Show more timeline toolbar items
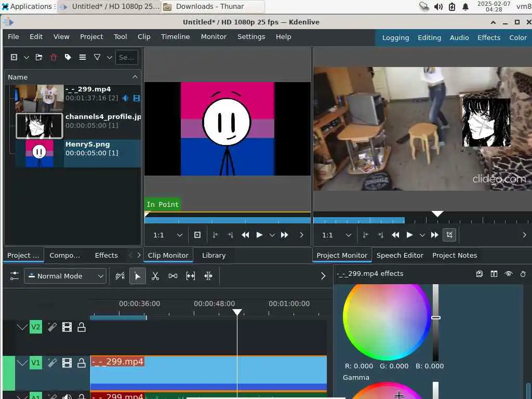Screen dimensions: 532x399 [323, 276]
